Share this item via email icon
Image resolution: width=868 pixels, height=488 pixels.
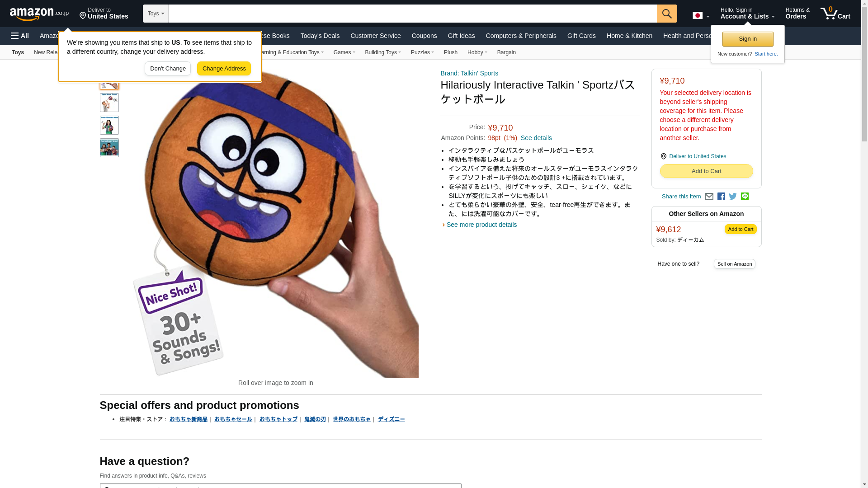click(x=709, y=197)
